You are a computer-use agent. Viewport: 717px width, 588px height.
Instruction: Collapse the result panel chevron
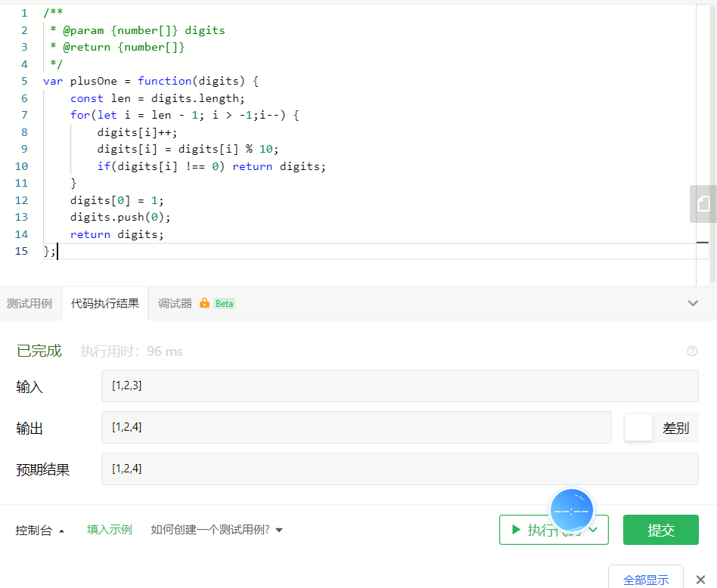click(693, 303)
